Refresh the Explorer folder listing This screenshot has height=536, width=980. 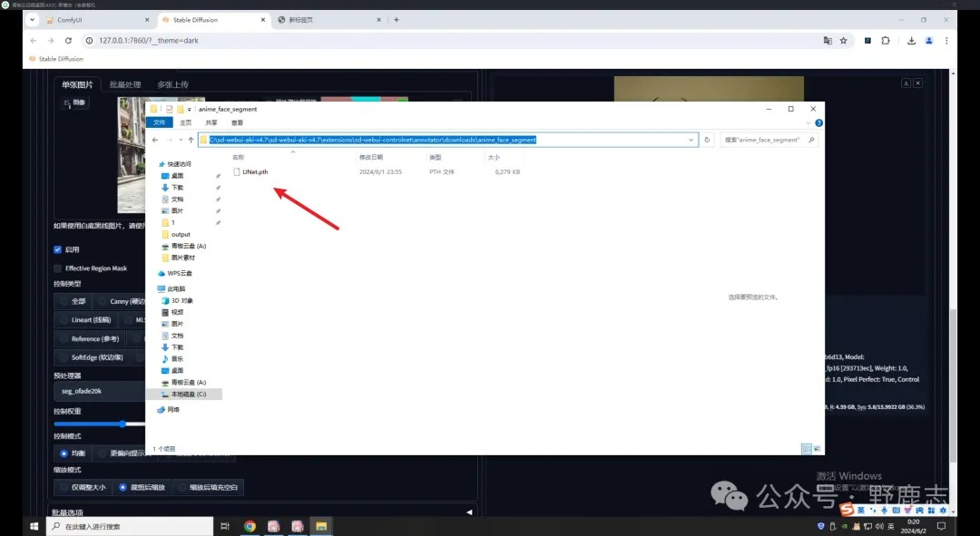tap(707, 140)
